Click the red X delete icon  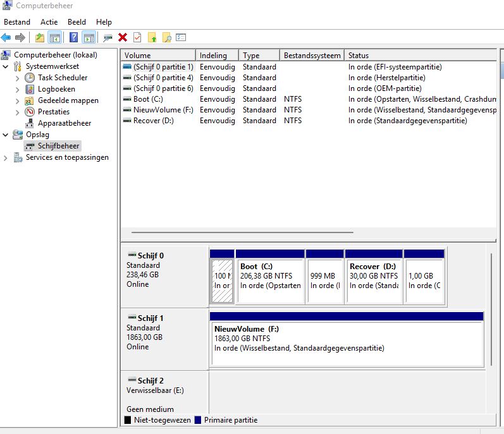pos(123,37)
